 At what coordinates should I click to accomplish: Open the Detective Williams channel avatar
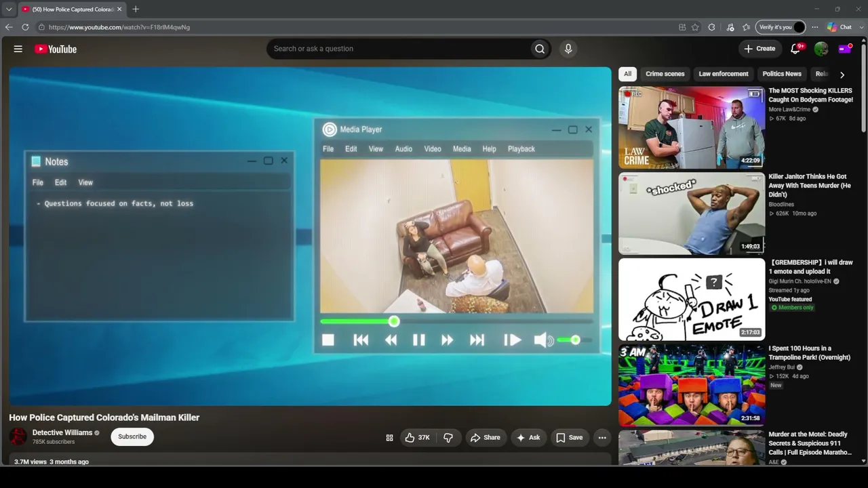click(x=18, y=436)
